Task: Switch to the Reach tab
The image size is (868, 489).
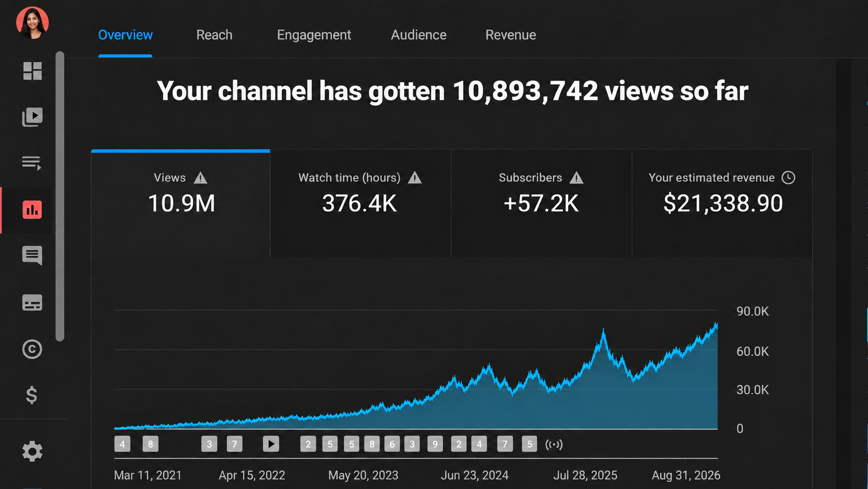Action: [x=214, y=35]
